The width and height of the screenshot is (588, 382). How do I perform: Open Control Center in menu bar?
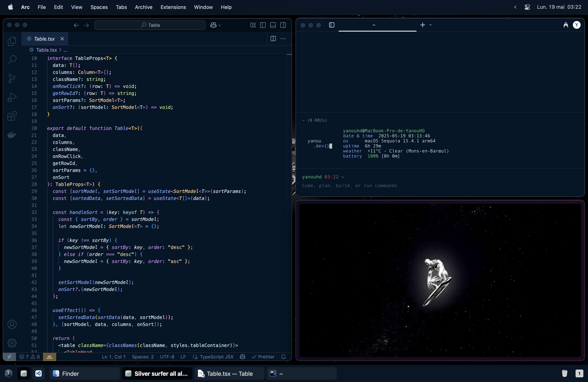pyautogui.click(x=527, y=7)
